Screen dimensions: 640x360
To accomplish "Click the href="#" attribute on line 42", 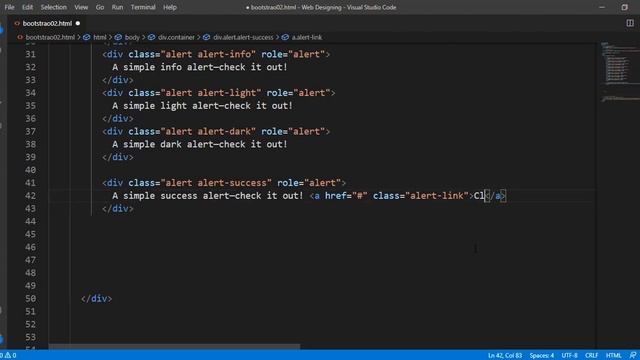I will 346,196.
